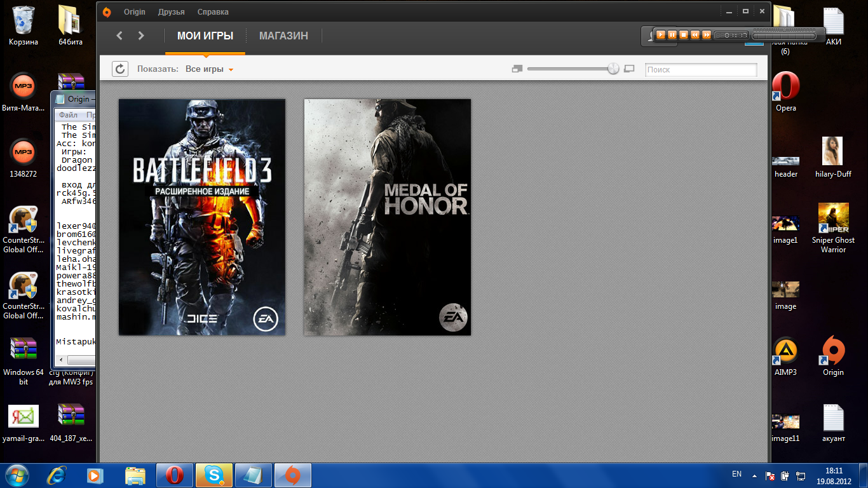Viewport: 868px width, 488px height.
Task: Click the small tiles size icon
Action: [x=517, y=69]
